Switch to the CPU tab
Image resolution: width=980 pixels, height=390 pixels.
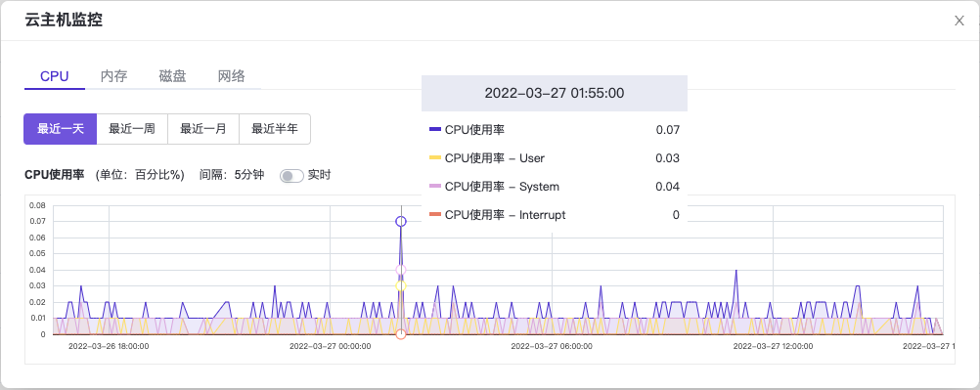click(x=55, y=77)
